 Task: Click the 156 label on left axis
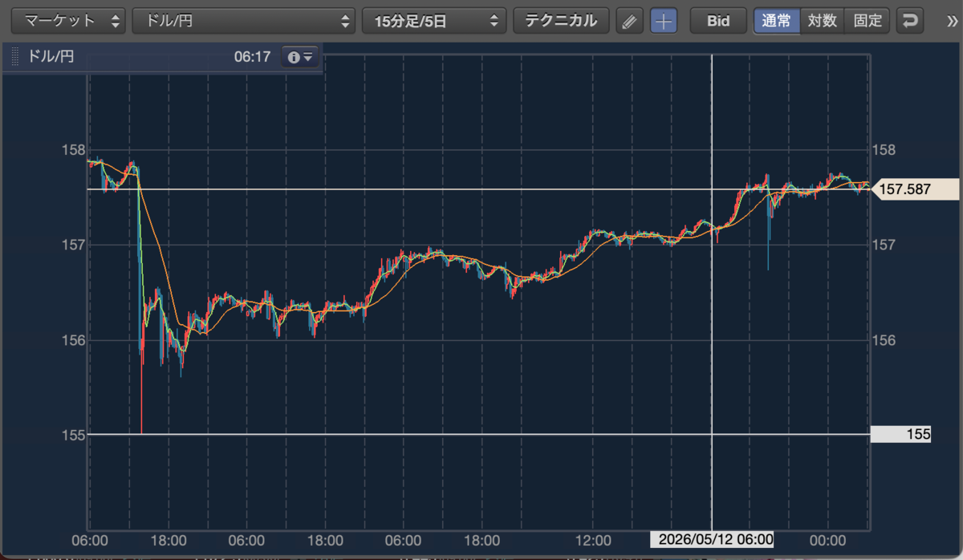(x=73, y=340)
